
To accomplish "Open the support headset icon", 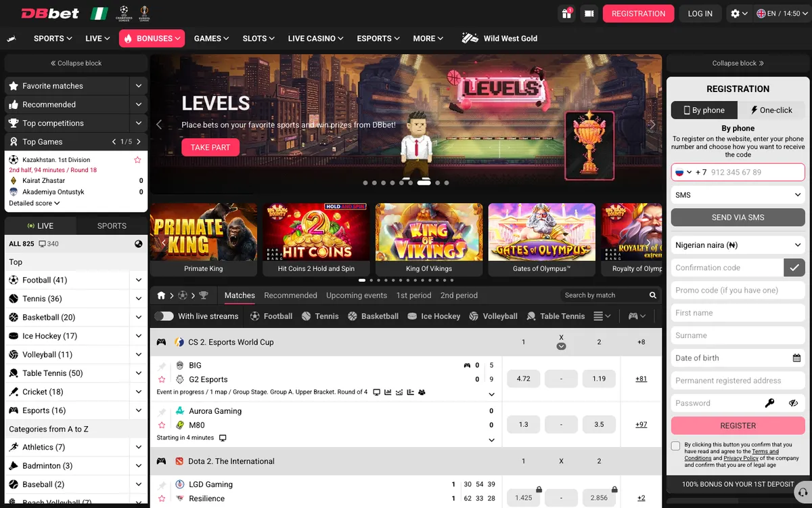I will pos(803,492).
